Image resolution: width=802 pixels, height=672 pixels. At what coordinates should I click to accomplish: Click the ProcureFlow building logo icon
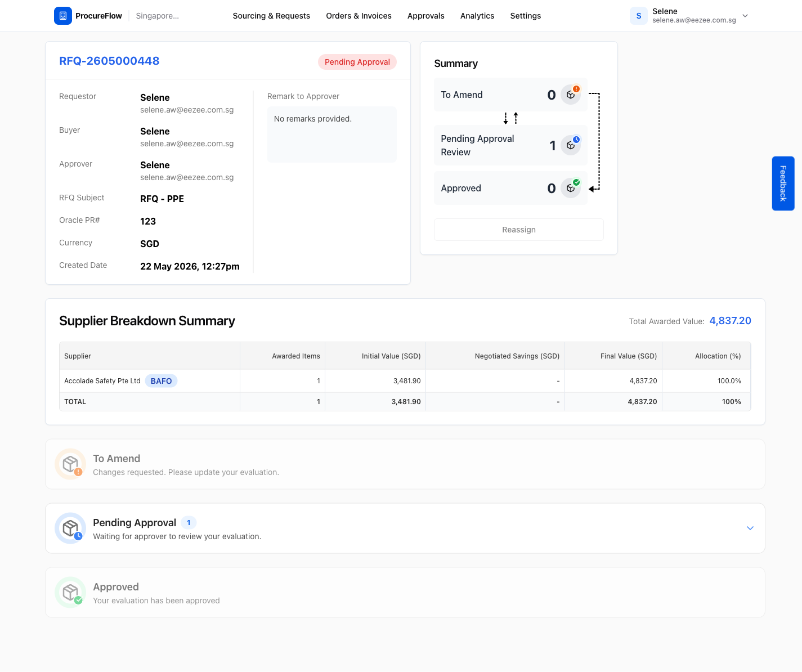click(x=63, y=16)
